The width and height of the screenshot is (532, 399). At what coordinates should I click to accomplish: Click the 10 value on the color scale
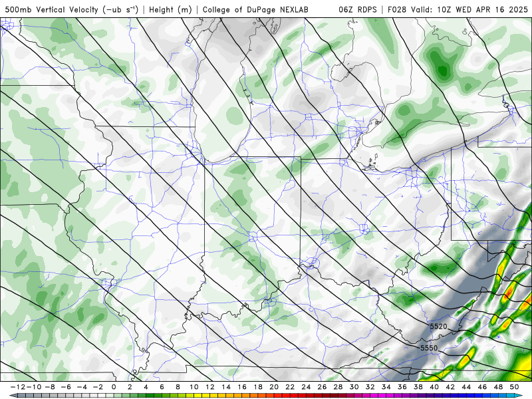click(194, 387)
